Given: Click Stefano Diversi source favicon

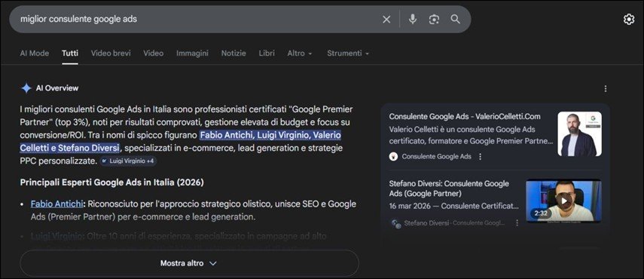Looking at the screenshot, I should point(396,223).
